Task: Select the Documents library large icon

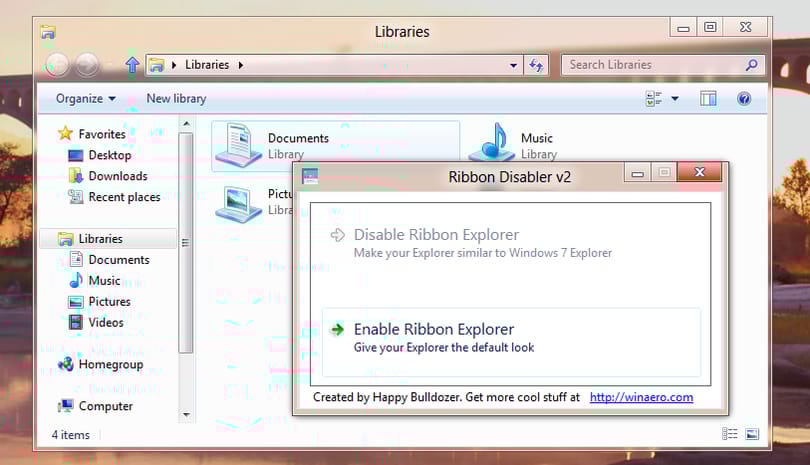Action: 239,145
